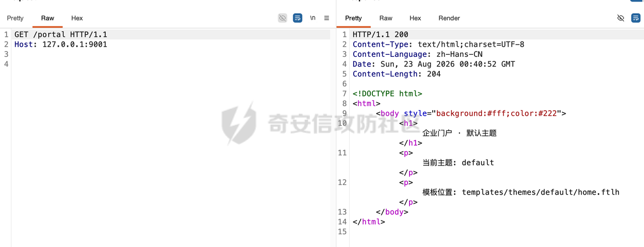Select the Content-Type header in the response

(x=438, y=44)
